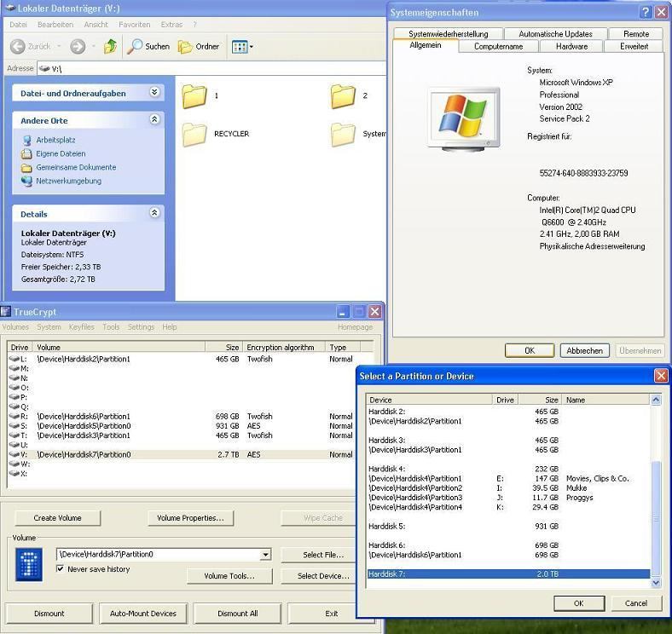Select \Device\Harddisk4\Partition2 row
This screenshot has width=672, height=634.
tap(509, 488)
